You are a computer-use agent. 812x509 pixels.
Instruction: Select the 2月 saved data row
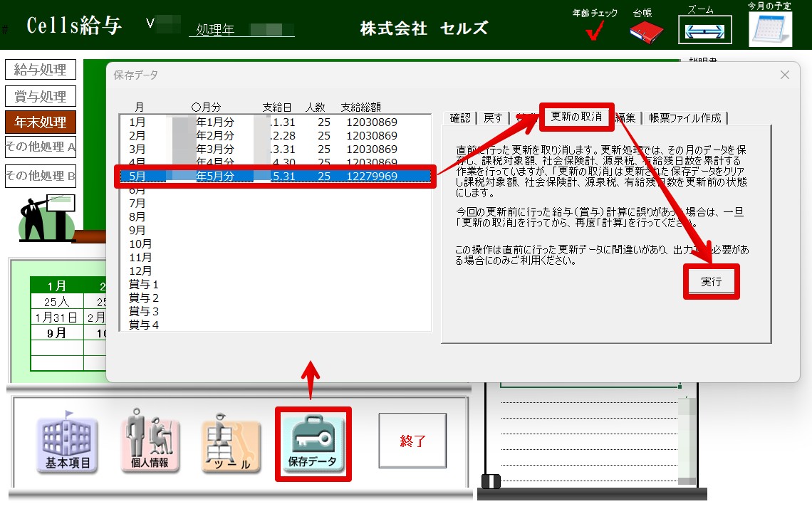(275, 136)
